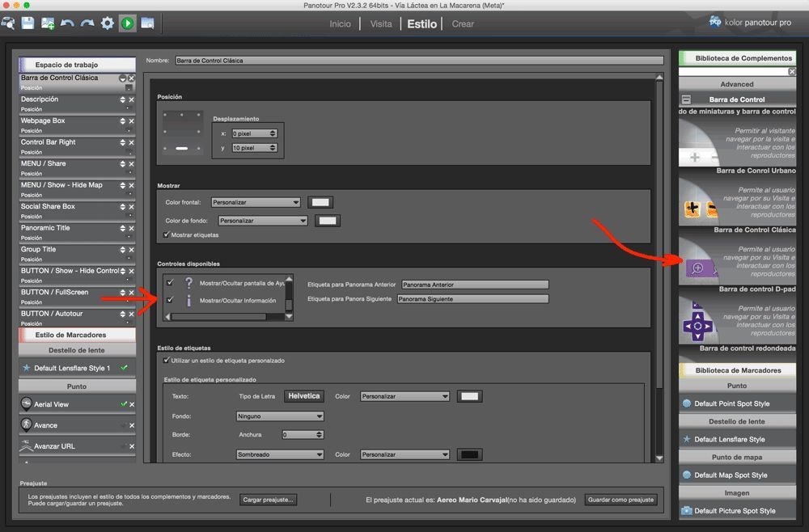Toggle the Default Lensflare Style 1 checkmark
This screenshot has width=809, height=532.
(x=124, y=368)
